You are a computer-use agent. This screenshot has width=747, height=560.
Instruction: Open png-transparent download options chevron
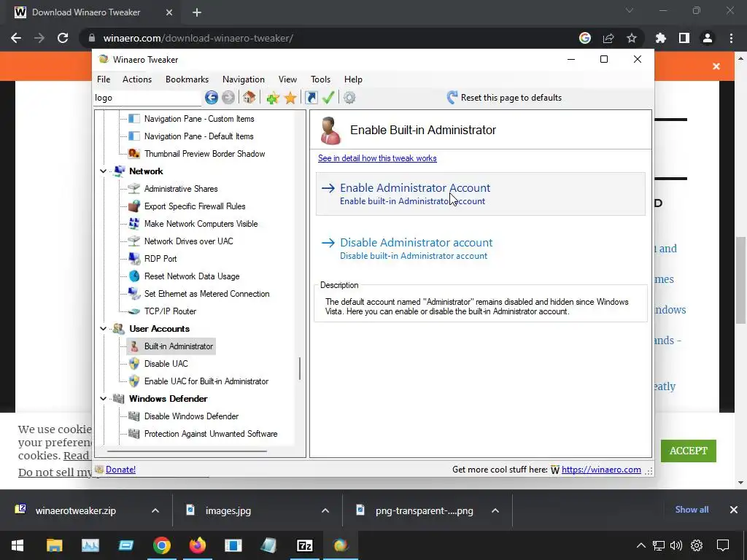click(x=495, y=510)
